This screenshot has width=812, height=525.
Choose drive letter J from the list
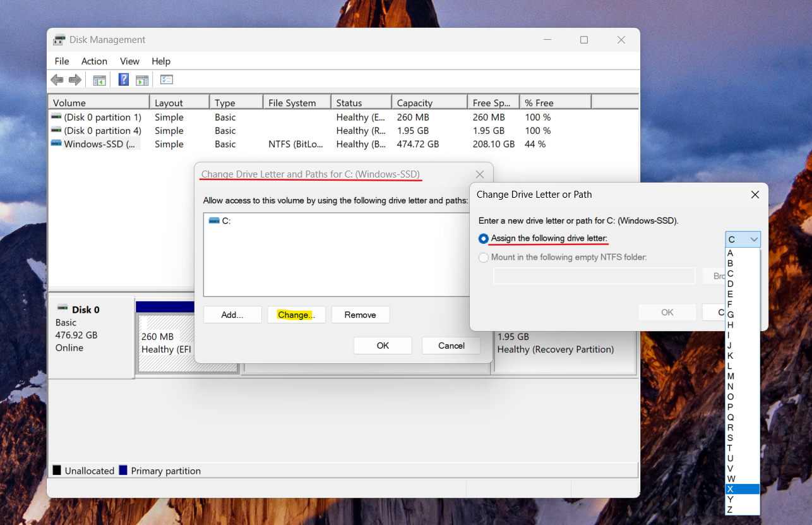pos(743,346)
